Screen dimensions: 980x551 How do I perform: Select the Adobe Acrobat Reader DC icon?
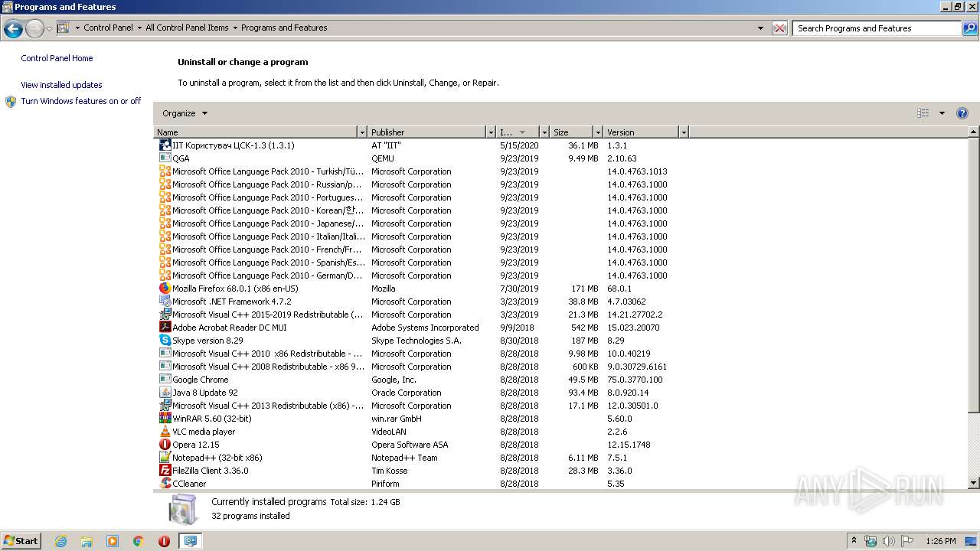click(x=165, y=328)
